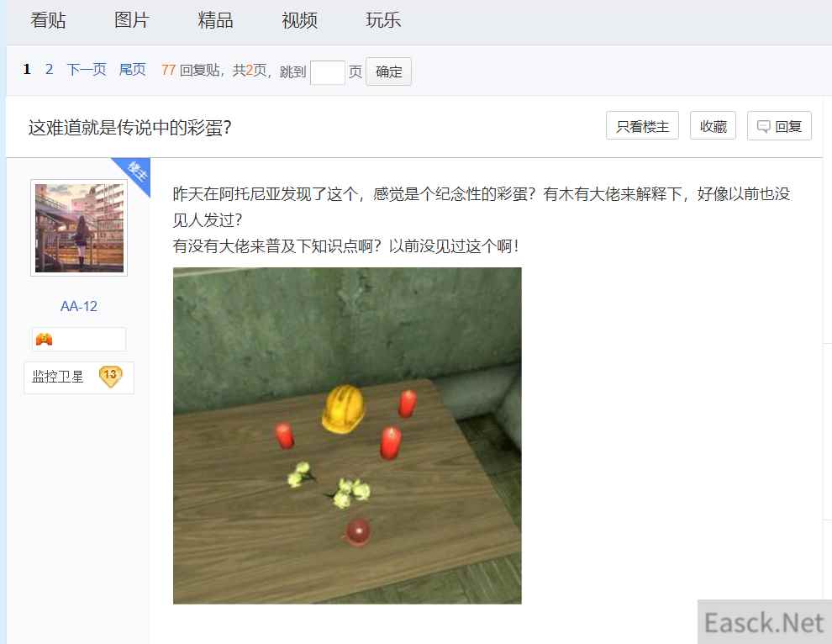Open the 看贴 tab
832x644 pixels.
pyautogui.click(x=48, y=20)
